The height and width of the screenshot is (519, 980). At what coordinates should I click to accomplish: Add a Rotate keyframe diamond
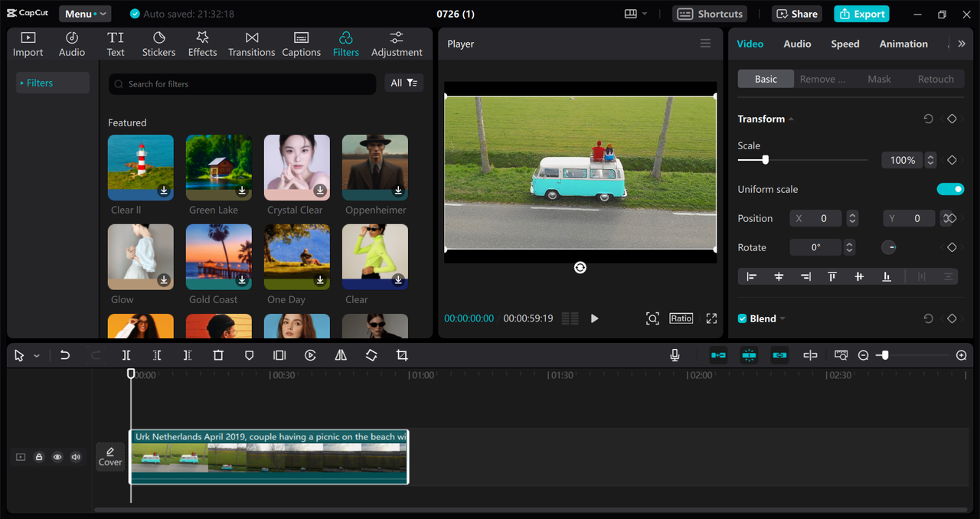[x=952, y=247]
